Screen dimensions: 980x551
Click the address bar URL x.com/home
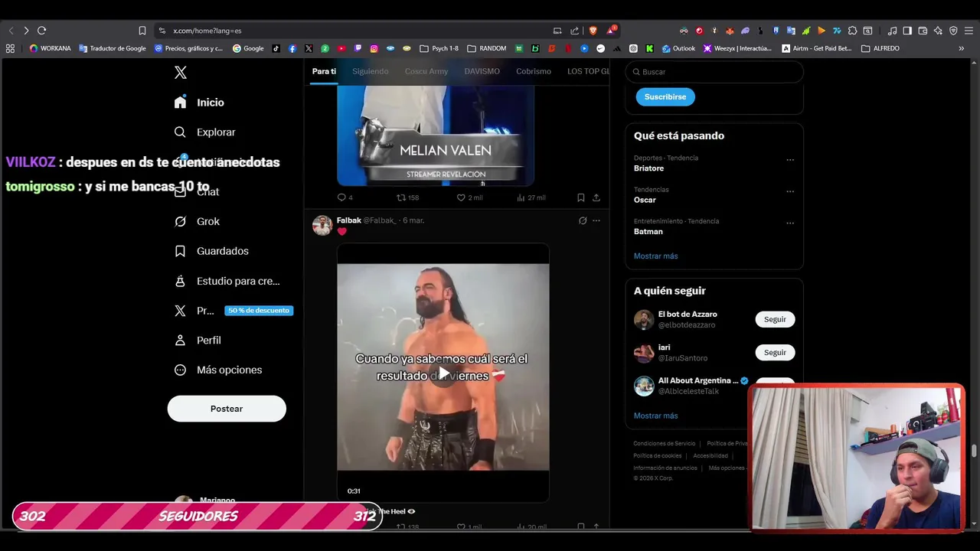point(207,31)
